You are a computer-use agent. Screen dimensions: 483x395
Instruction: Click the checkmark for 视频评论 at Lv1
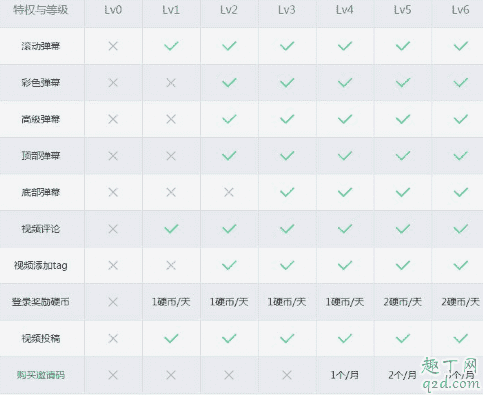coord(171,229)
